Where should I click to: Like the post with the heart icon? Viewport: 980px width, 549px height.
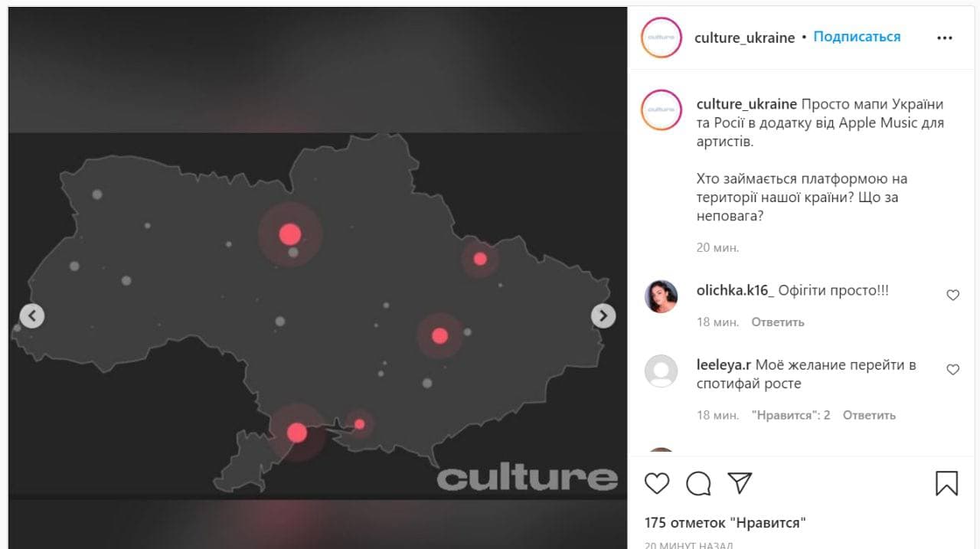(657, 483)
